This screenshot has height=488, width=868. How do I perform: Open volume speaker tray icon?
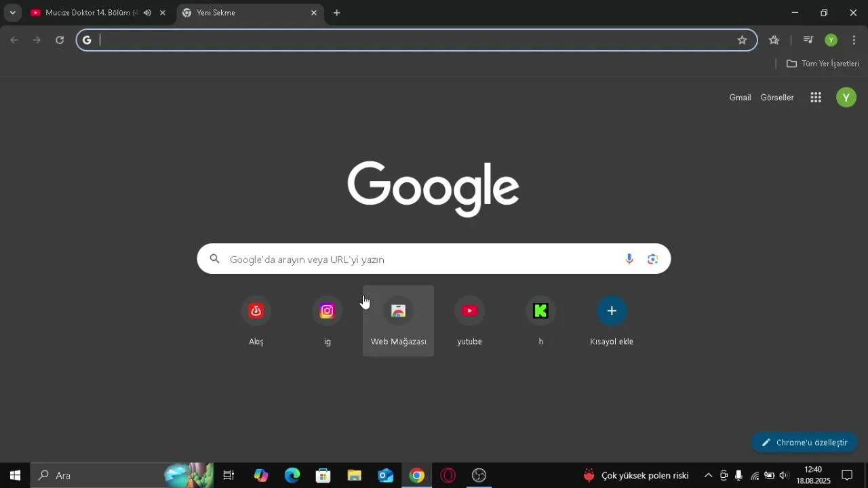click(785, 476)
